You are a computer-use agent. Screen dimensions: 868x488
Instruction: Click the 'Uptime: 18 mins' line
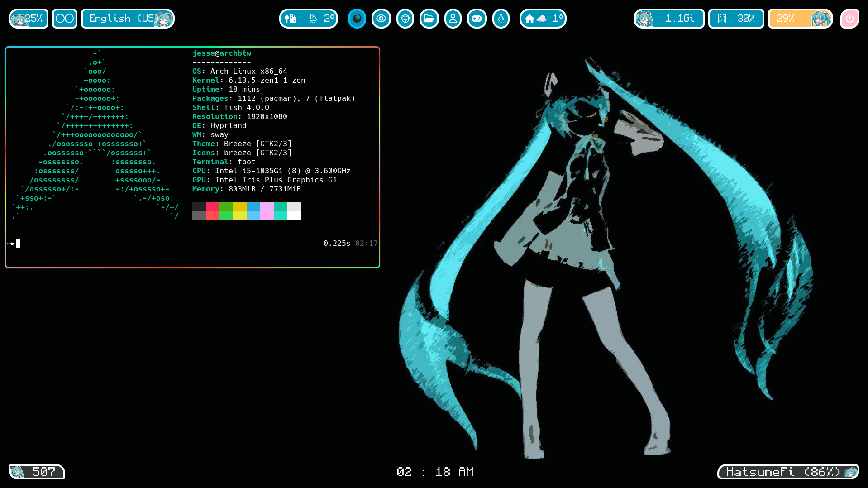[226, 89]
